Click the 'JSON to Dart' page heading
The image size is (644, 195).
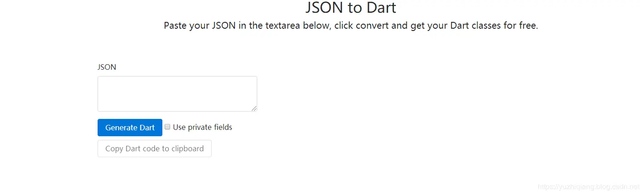coord(351,8)
